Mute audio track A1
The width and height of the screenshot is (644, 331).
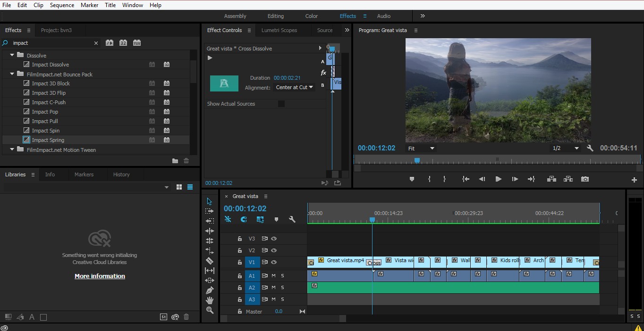273,275
